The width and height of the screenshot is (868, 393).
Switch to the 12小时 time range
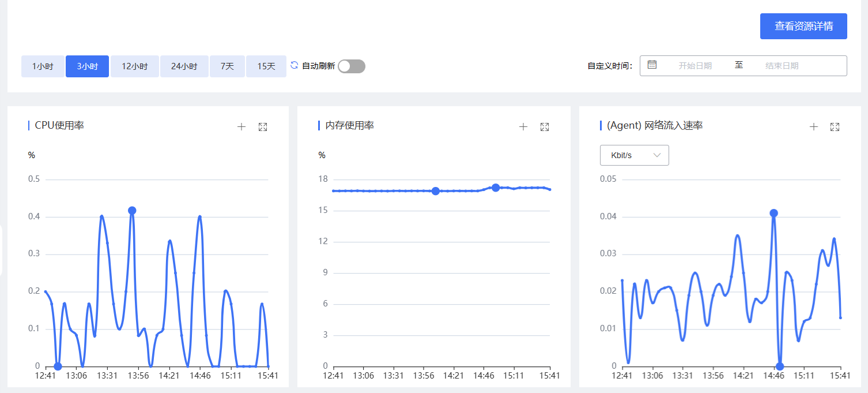click(134, 66)
